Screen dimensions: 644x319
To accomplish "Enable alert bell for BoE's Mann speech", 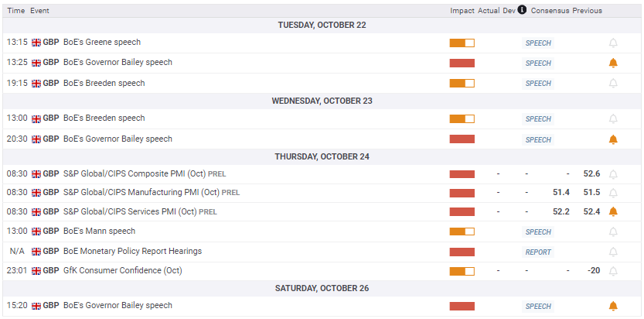I will [613, 232].
